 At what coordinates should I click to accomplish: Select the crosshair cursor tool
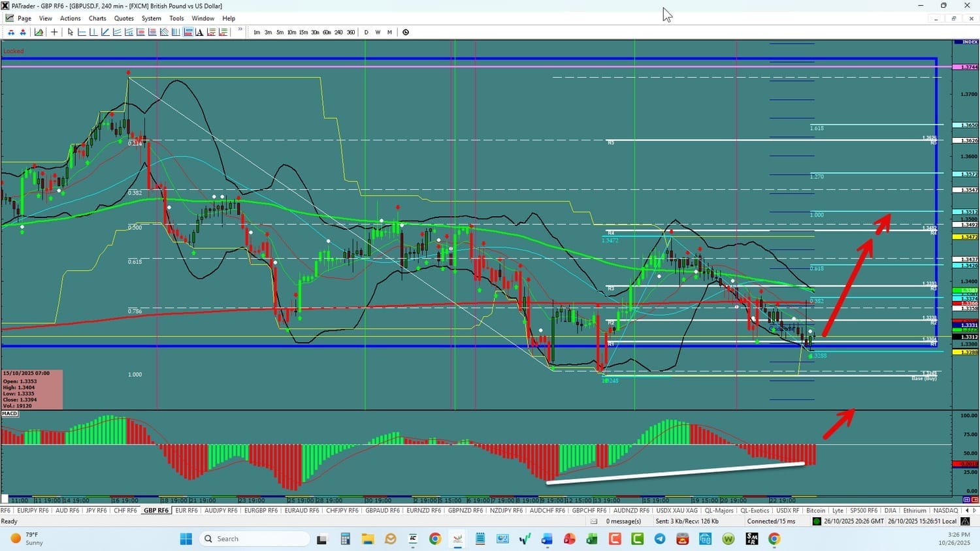(54, 32)
